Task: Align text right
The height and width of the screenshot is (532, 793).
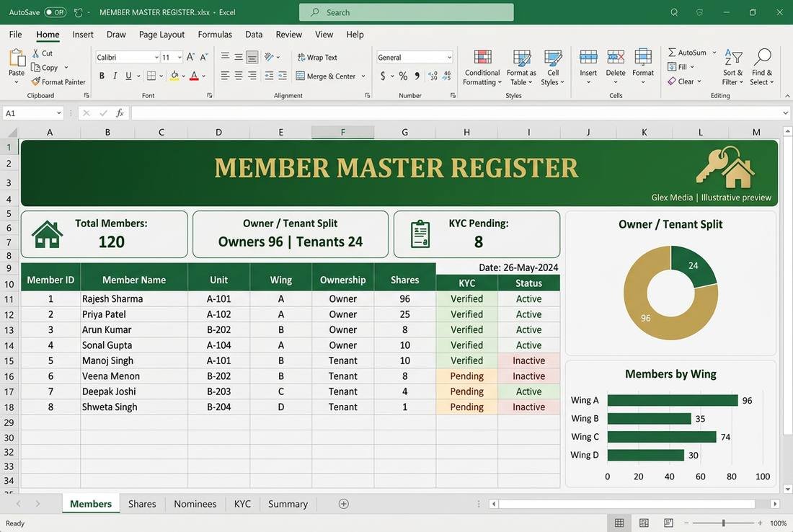Action: point(252,76)
